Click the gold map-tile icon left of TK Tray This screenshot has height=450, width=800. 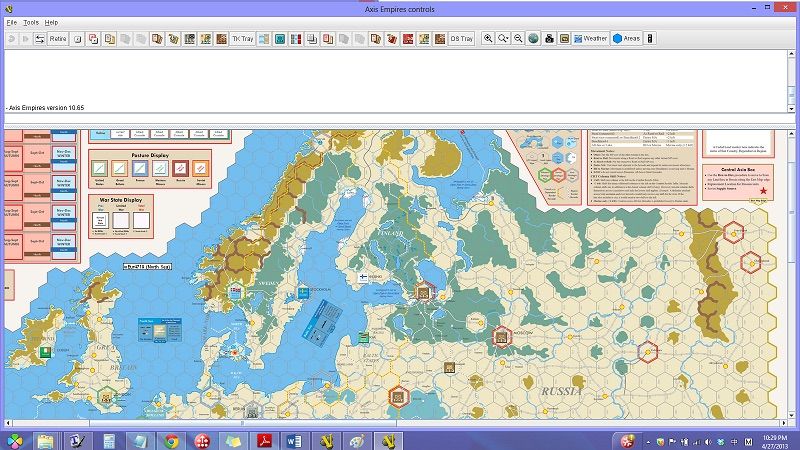coord(206,39)
